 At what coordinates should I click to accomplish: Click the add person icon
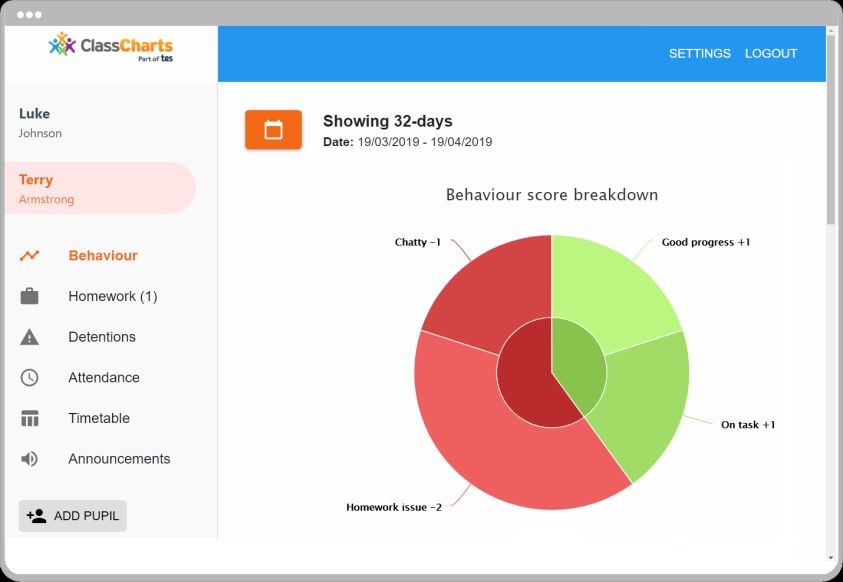pyautogui.click(x=36, y=516)
